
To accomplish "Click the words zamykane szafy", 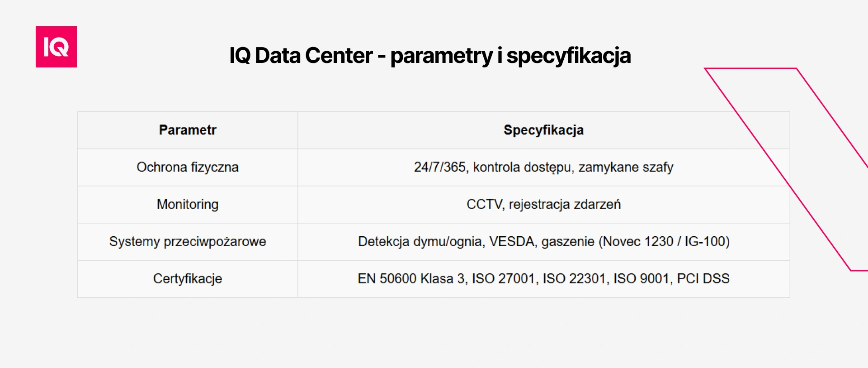I will [x=626, y=167].
